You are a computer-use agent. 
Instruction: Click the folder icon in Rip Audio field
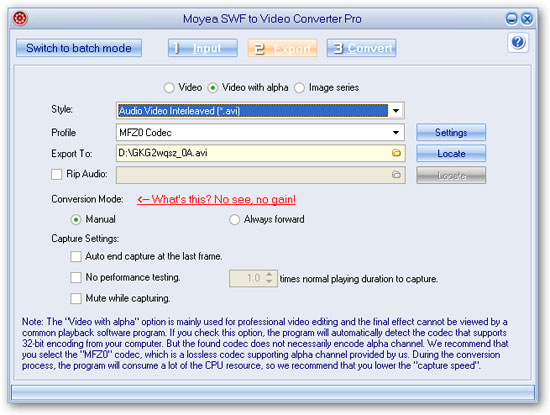pos(396,174)
